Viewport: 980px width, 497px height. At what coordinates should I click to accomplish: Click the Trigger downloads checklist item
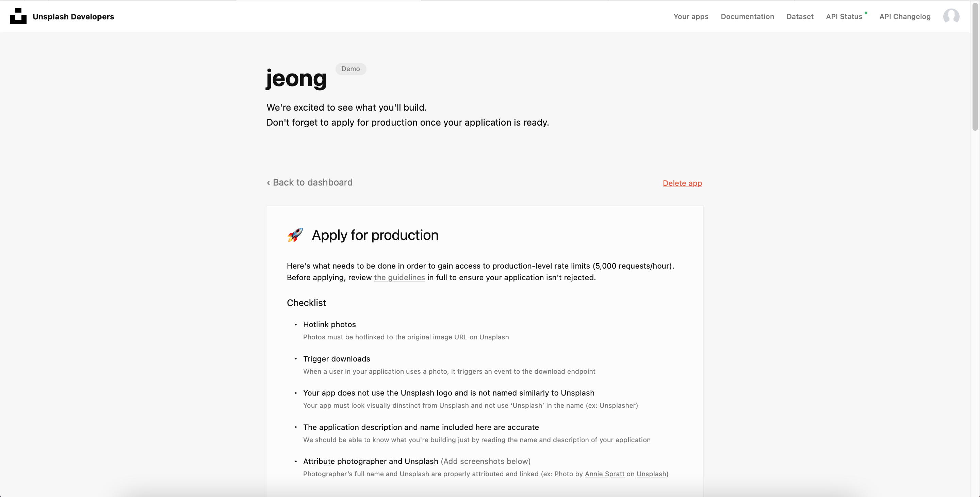coord(336,359)
